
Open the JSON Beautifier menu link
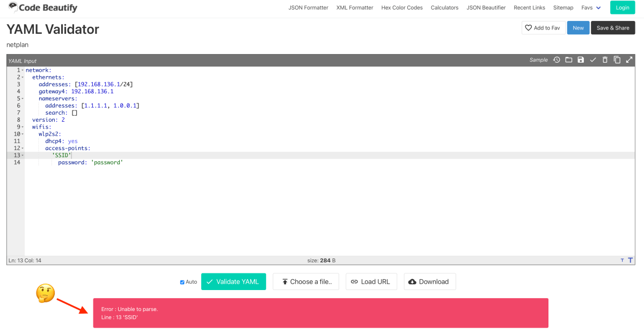click(x=486, y=8)
